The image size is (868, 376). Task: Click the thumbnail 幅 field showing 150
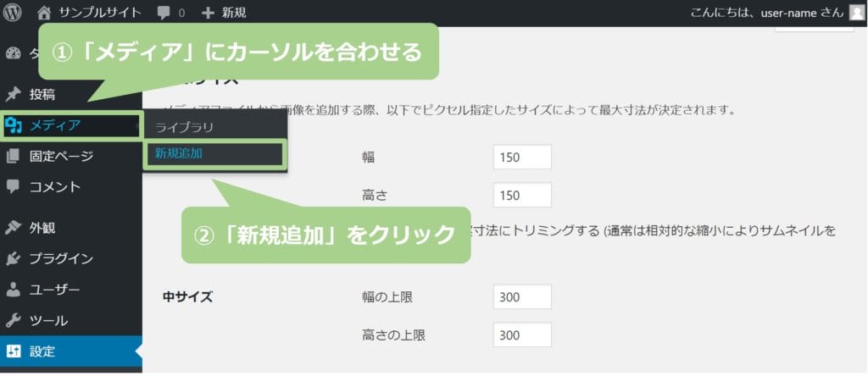tap(522, 158)
